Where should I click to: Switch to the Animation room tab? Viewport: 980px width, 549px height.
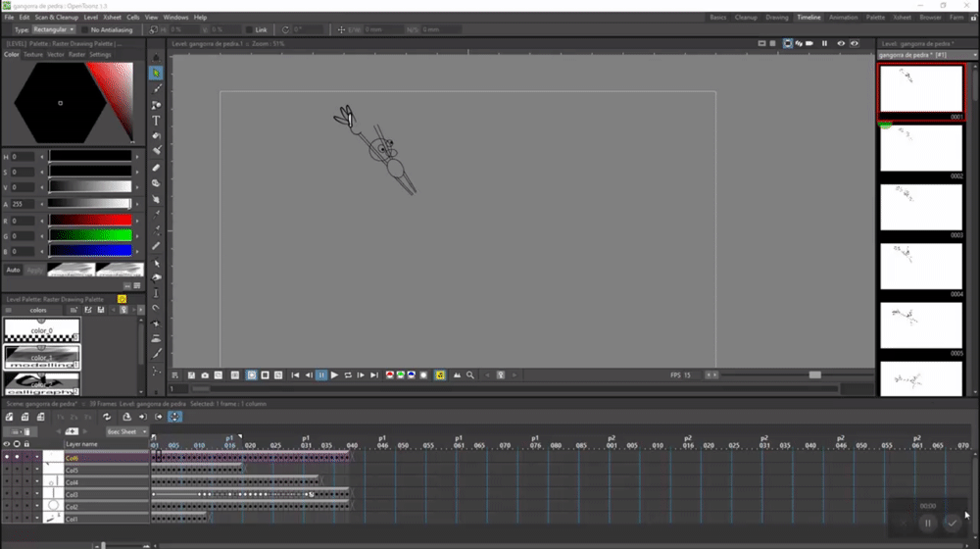point(843,18)
